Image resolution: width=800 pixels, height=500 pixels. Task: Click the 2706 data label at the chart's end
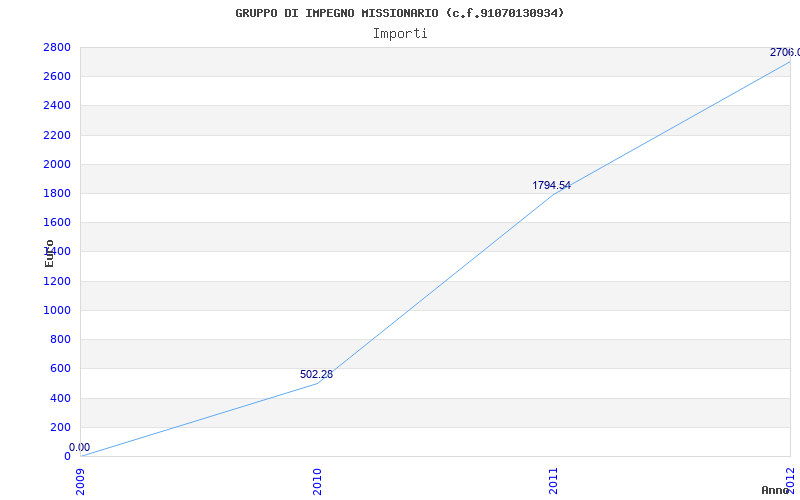785,52
